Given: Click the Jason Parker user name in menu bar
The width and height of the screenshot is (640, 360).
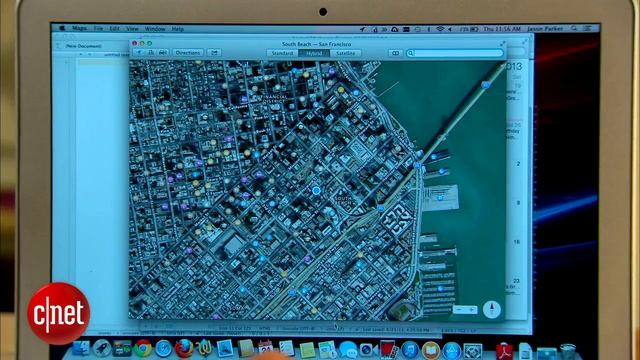Looking at the screenshot, I should pyautogui.click(x=545, y=29).
